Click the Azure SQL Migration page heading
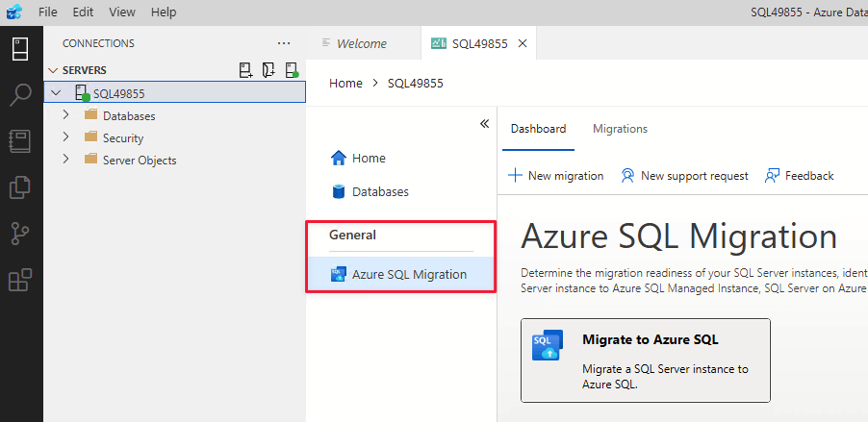 pos(678,236)
